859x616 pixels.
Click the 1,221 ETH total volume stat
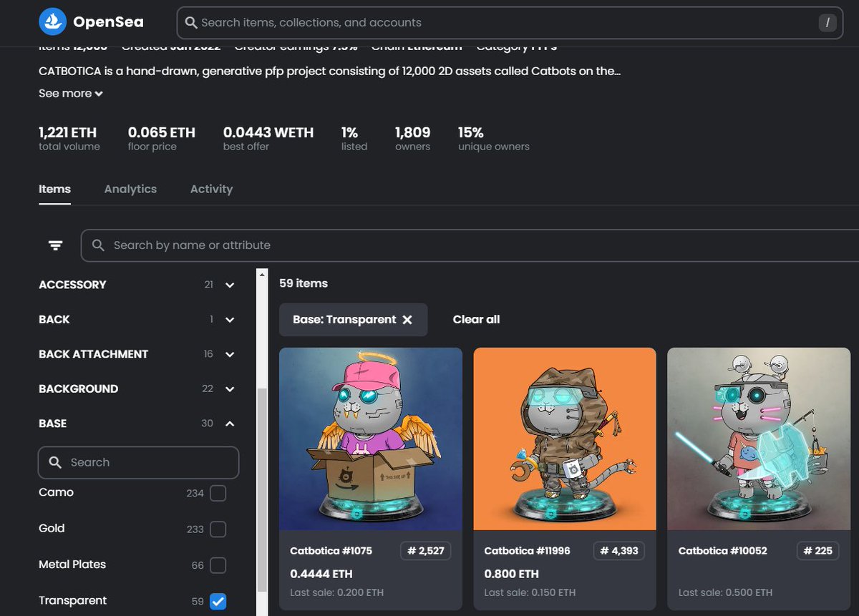(69, 139)
